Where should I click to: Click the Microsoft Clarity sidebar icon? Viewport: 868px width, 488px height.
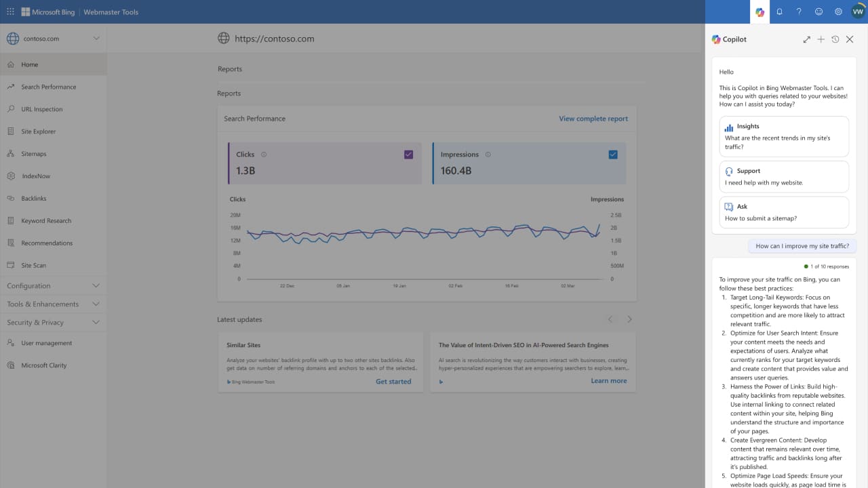11,365
